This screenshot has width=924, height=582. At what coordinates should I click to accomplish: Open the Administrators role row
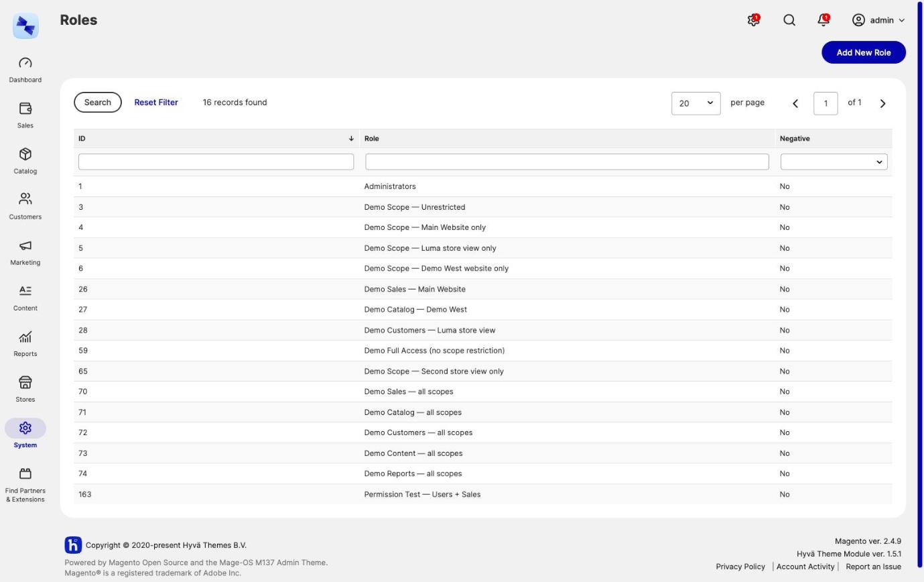[x=482, y=186]
